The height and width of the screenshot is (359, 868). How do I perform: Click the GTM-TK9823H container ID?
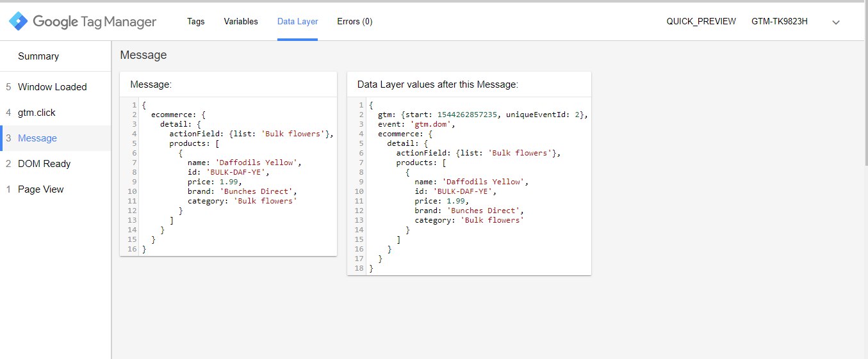coord(780,21)
